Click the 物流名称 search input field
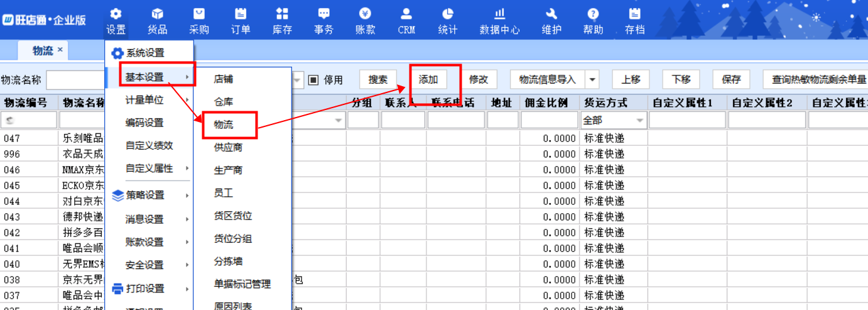 [75, 80]
